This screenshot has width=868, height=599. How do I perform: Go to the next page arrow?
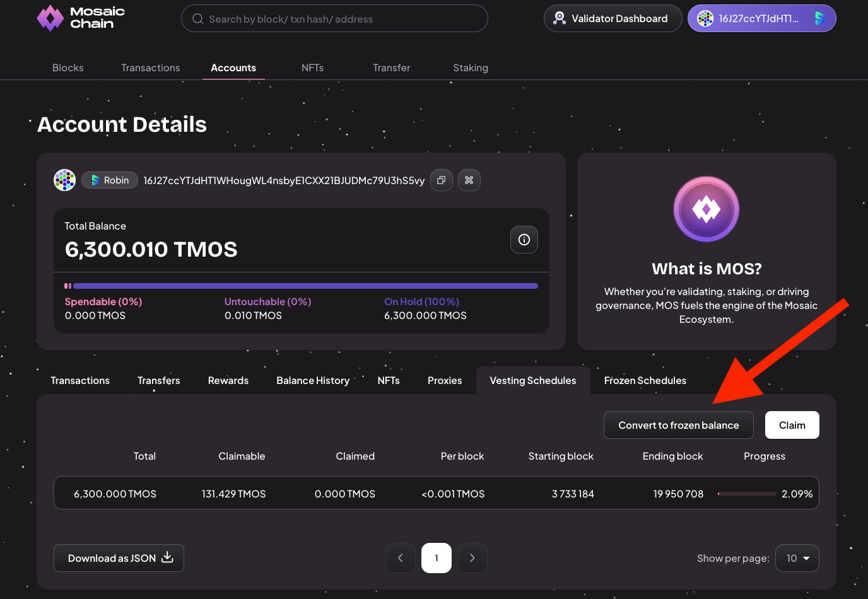pos(472,558)
